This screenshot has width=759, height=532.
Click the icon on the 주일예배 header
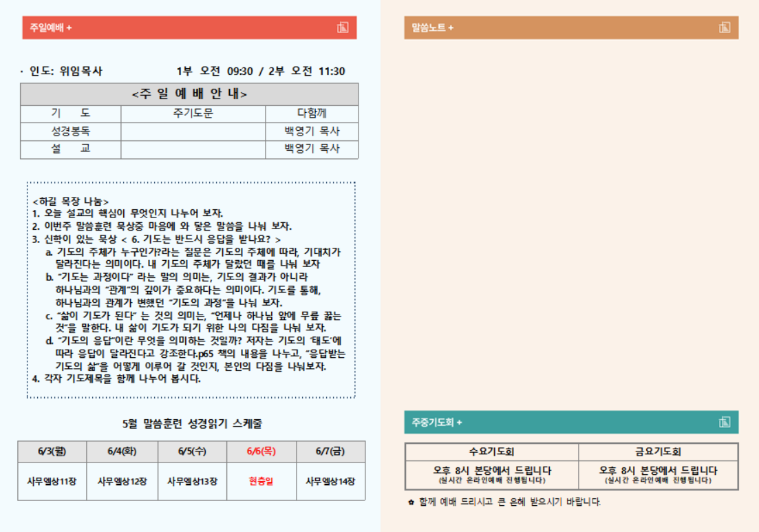[x=343, y=28]
